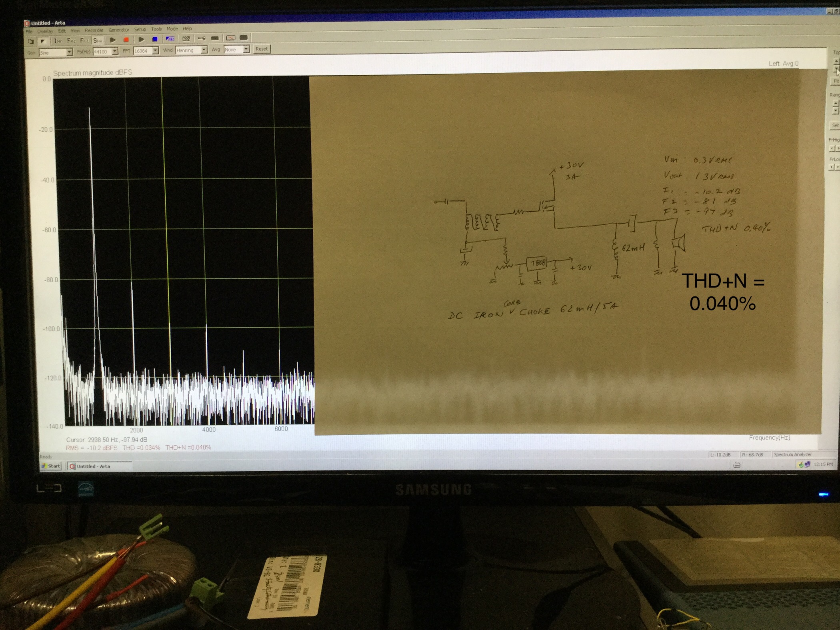Open the Help menu
The height and width of the screenshot is (630, 840).
click(187, 28)
